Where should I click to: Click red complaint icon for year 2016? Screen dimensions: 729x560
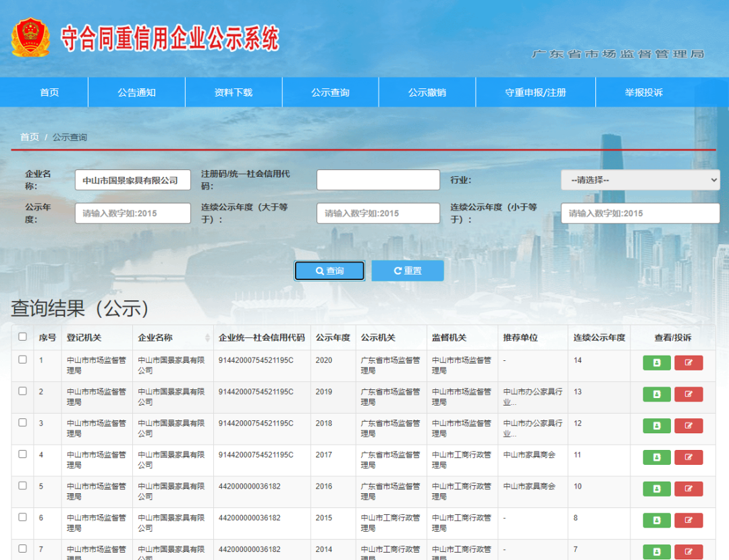(688, 488)
